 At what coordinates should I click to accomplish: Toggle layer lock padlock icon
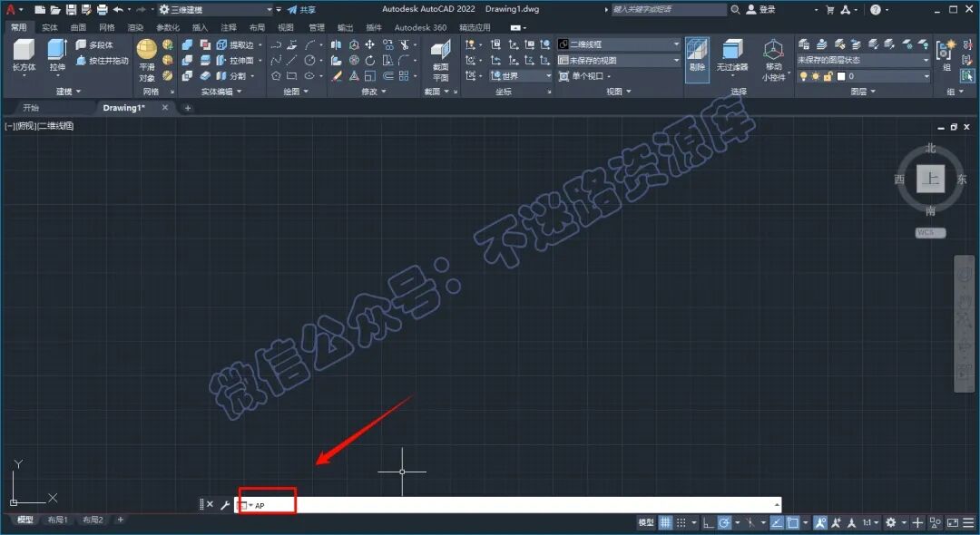coord(828,76)
